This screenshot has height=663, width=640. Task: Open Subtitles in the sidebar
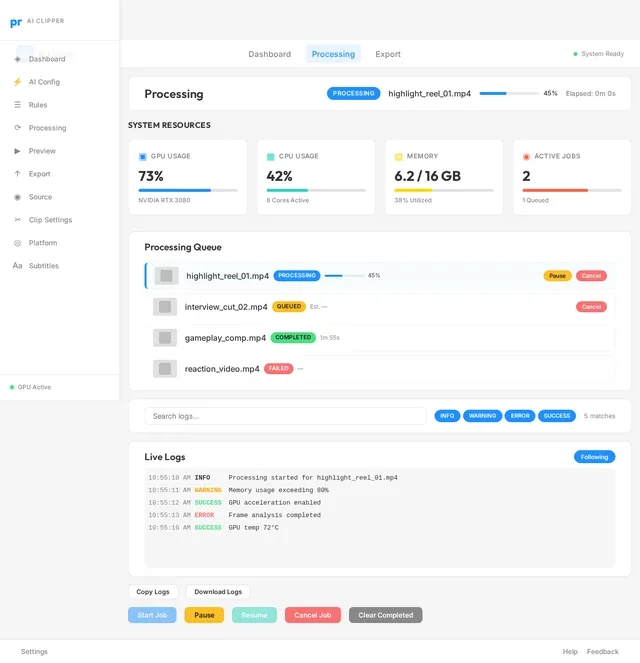(44, 266)
